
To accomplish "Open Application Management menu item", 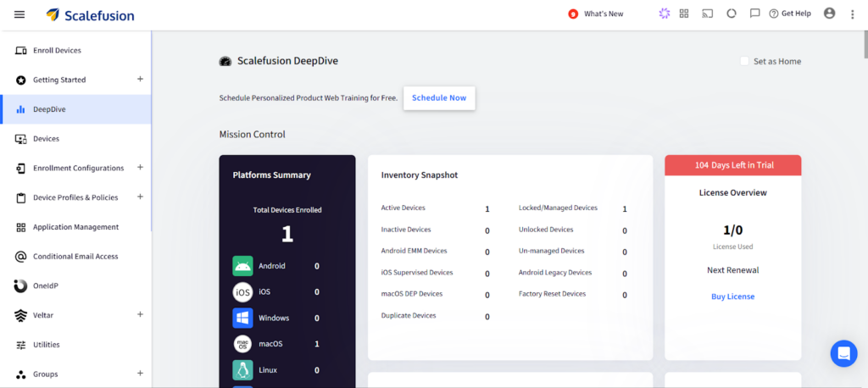I will [x=75, y=227].
